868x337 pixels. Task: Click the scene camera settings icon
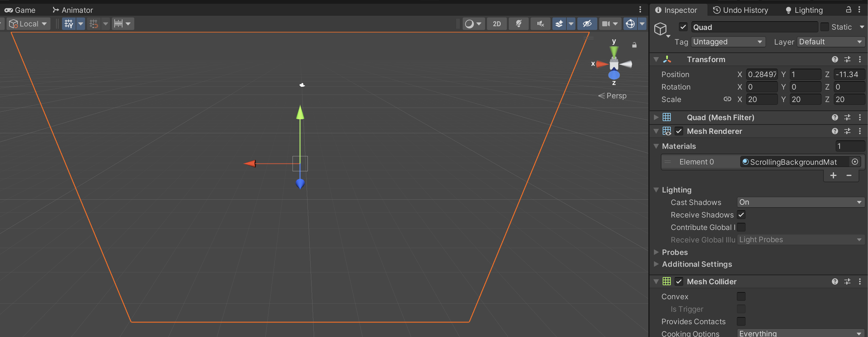click(606, 24)
